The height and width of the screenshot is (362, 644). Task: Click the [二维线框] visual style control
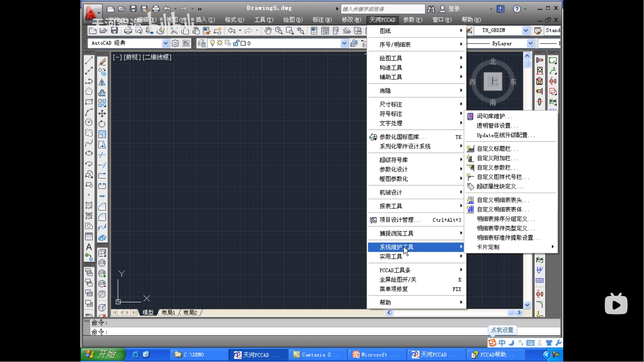click(x=157, y=57)
